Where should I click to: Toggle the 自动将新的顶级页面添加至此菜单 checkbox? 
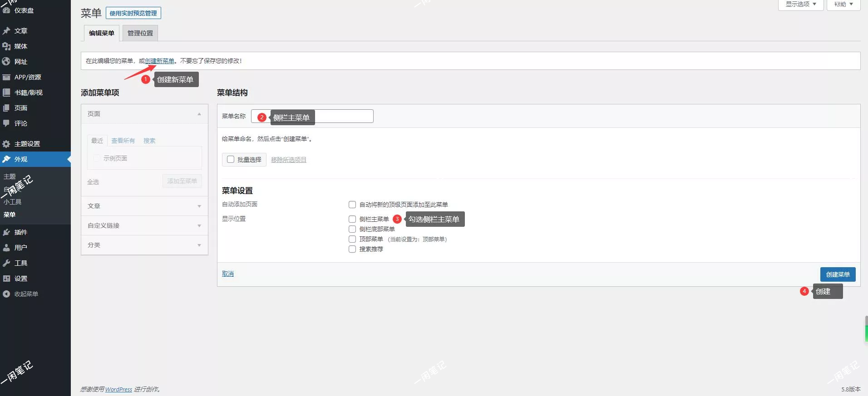coord(352,205)
